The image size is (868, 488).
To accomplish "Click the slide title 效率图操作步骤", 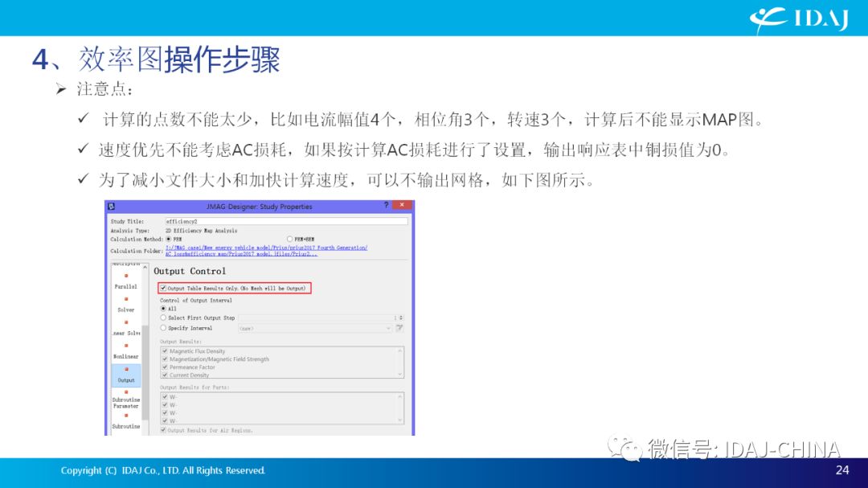I will pyautogui.click(x=178, y=59).
